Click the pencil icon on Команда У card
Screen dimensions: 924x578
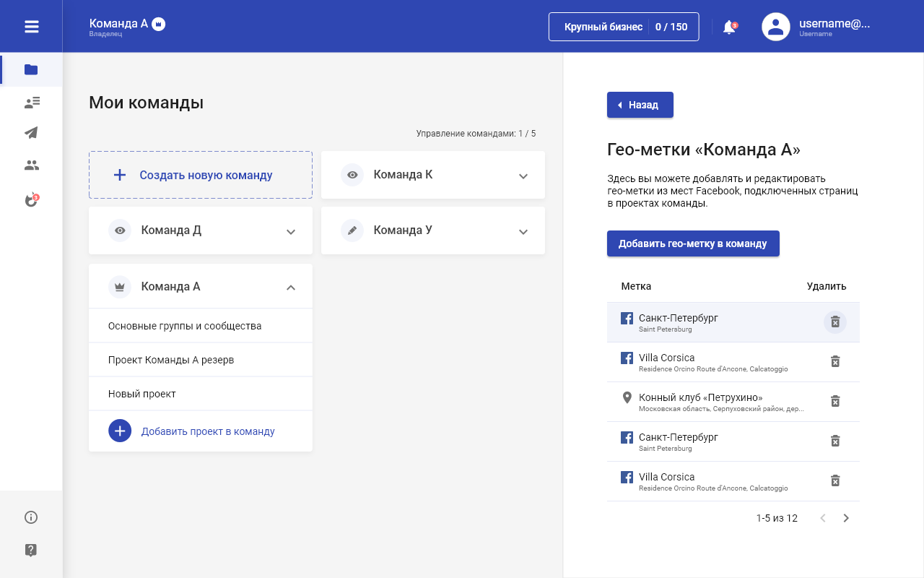pyautogui.click(x=352, y=230)
